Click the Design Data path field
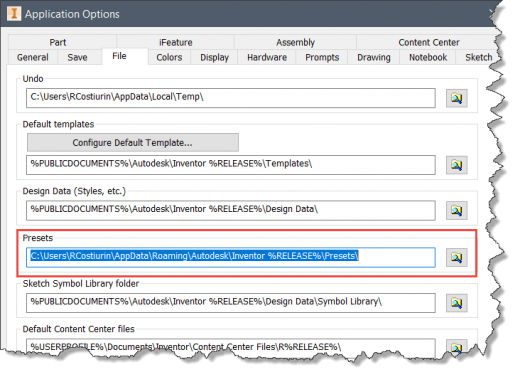The width and height of the screenshot is (520, 377). [x=231, y=210]
